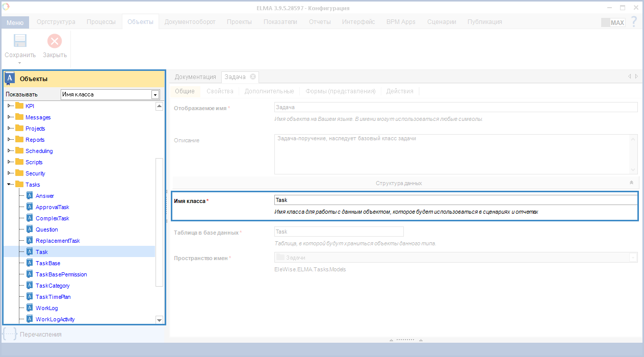Click the Projects folder icon
Viewport: 644px width, 357px height.
pyautogui.click(x=19, y=128)
